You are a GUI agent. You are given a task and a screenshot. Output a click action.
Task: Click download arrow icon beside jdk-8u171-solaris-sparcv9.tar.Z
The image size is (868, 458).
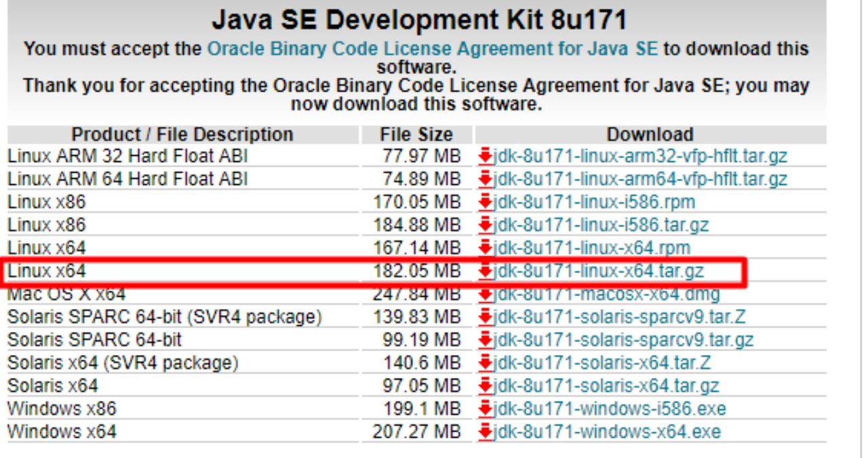click(x=485, y=318)
